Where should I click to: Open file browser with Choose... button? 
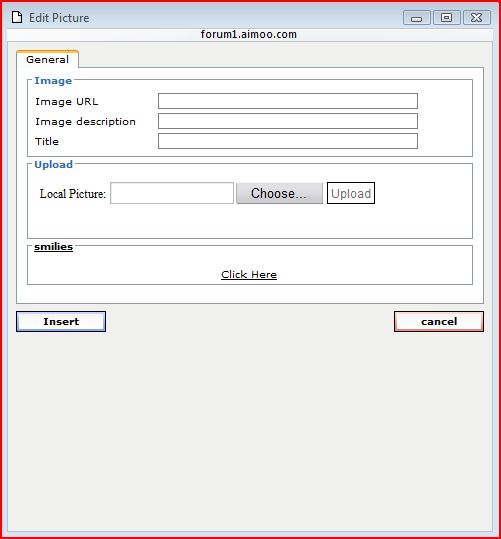279,193
